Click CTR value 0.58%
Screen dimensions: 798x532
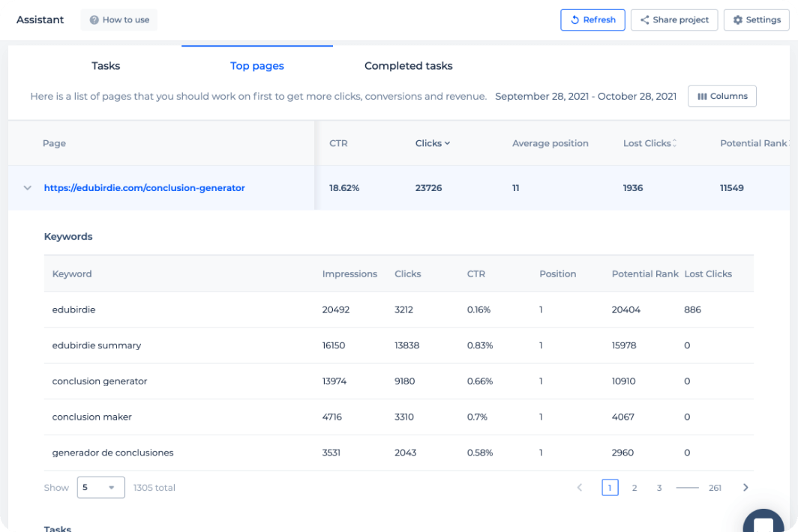(480, 453)
